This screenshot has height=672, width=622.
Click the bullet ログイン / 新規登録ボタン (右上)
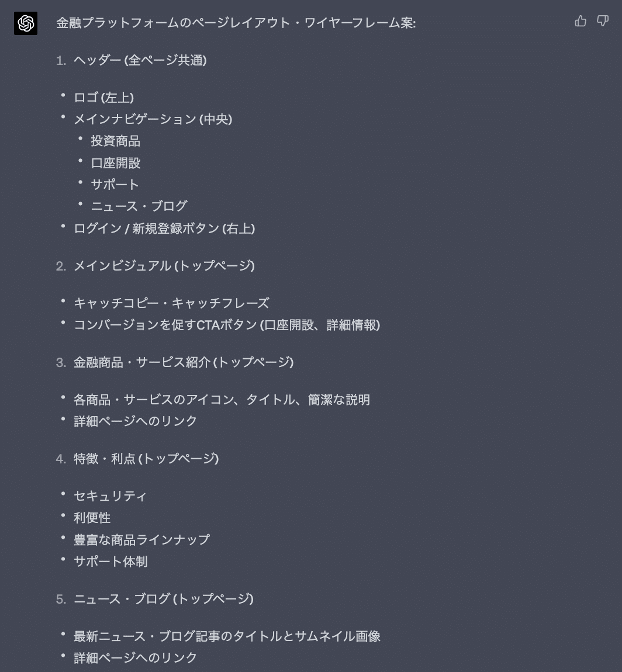(164, 228)
